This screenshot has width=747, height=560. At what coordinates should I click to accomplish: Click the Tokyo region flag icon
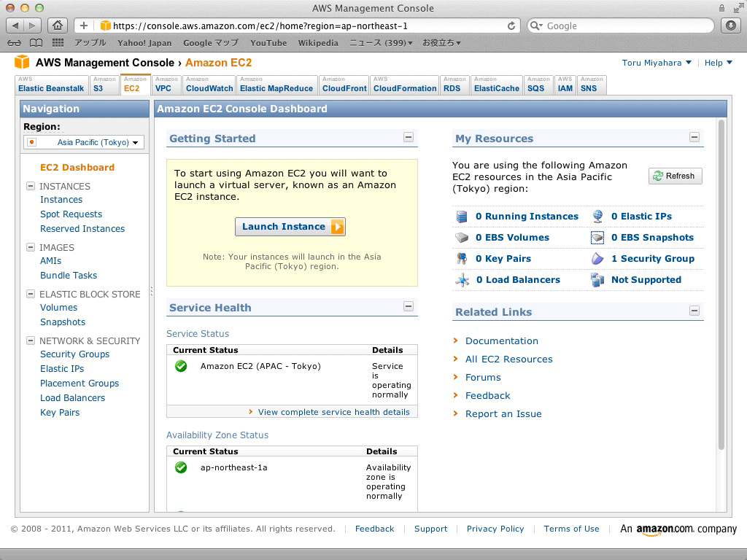tap(31, 142)
